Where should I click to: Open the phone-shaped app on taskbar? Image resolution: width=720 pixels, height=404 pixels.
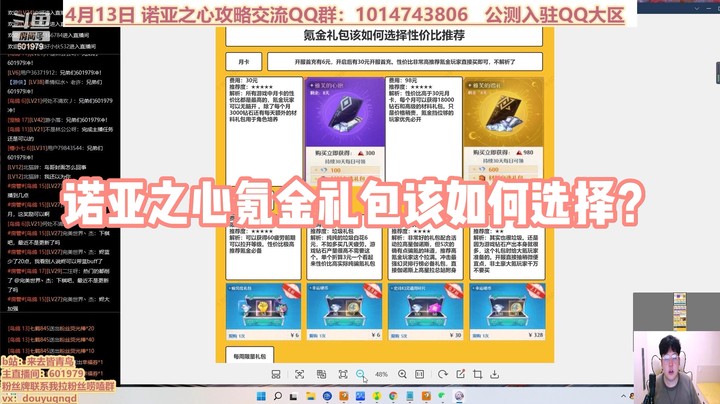coord(410,396)
